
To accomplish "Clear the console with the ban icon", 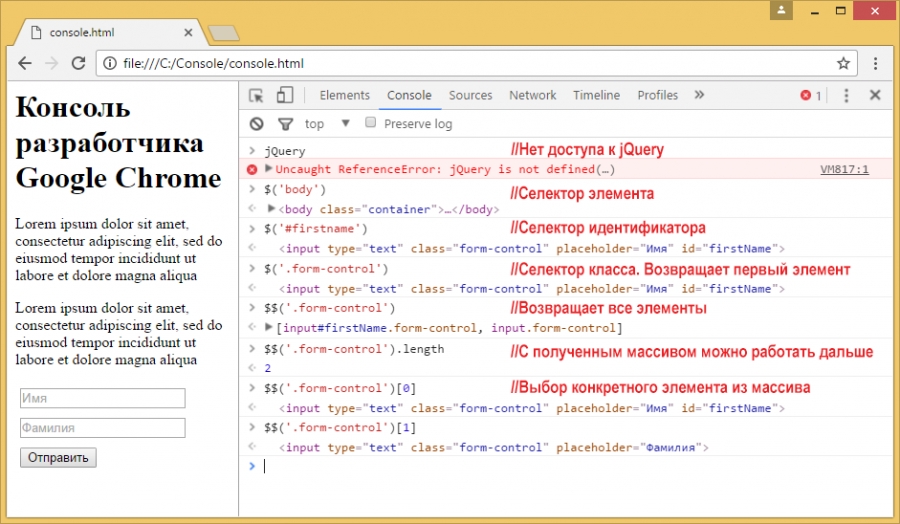I will pyautogui.click(x=256, y=123).
